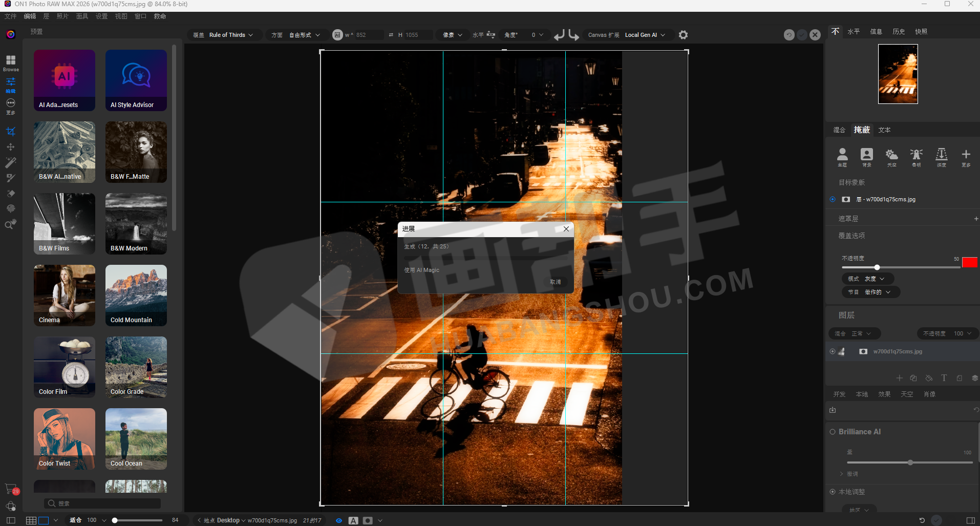
Task: Expand the Local Gen AI canvas dropdown
Action: click(645, 35)
